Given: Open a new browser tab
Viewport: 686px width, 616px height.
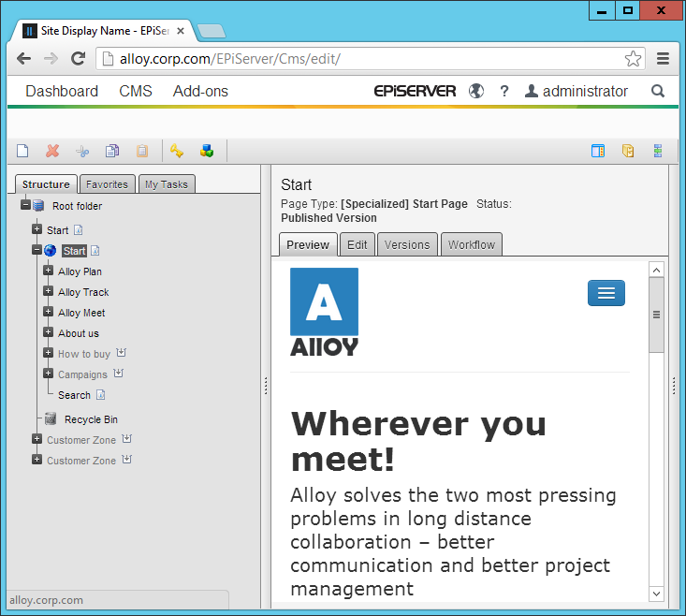Looking at the screenshot, I should click(212, 31).
